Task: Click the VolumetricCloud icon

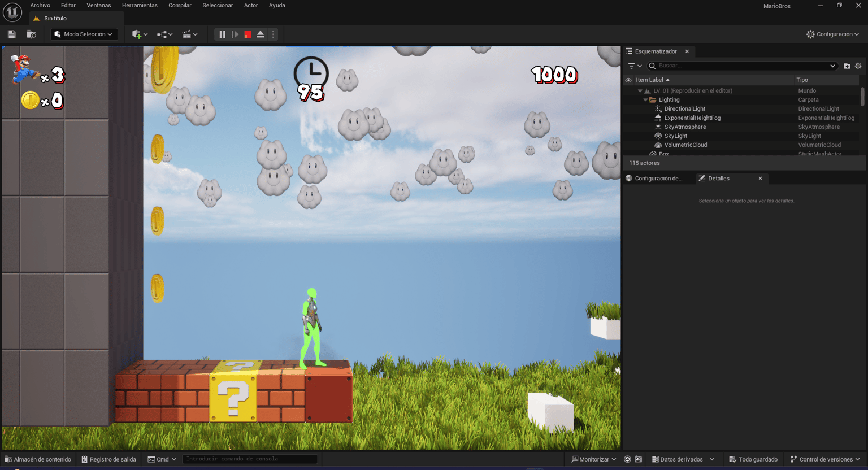Action: tap(658, 145)
